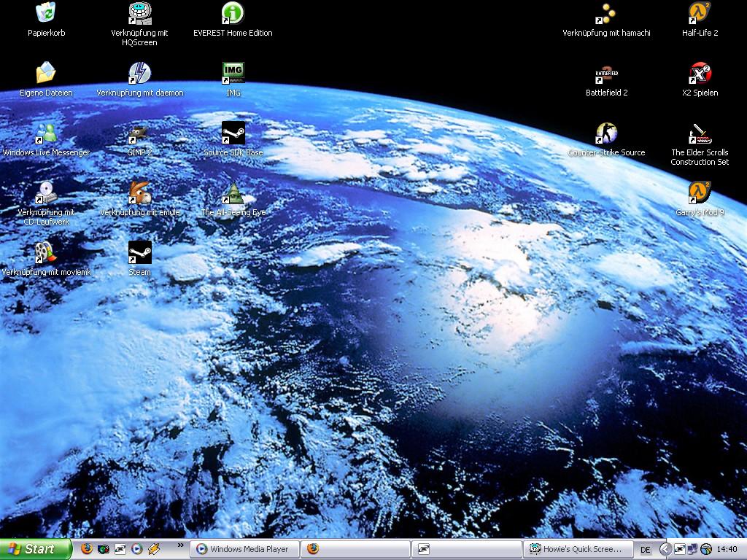Image resolution: width=747 pixels, height=560 pixels.
Task: Expand hidden Quick Launch items chevron
Action: tap(181, 545)
